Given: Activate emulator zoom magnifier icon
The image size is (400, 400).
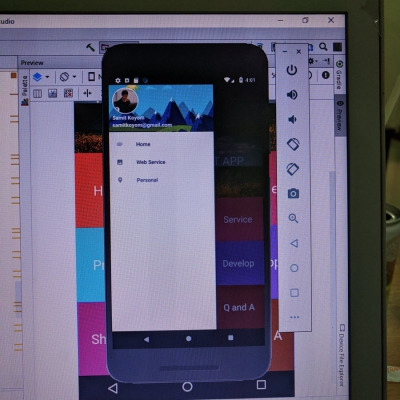Looking at the screenshot, I should 293,218.
